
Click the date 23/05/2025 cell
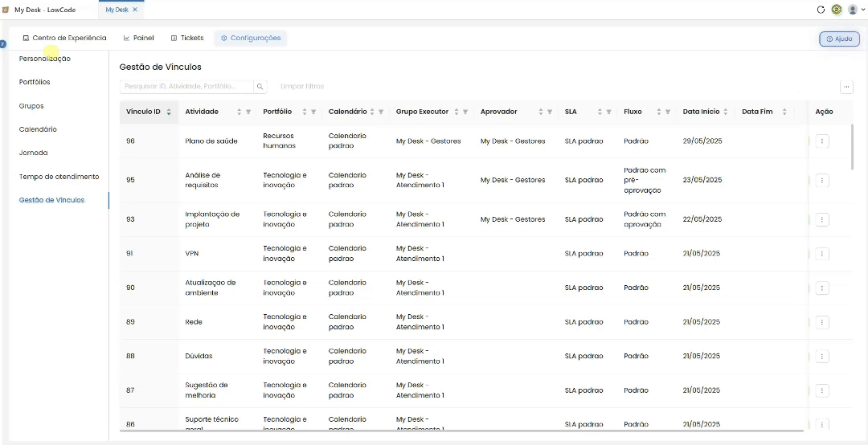point(702,181)
